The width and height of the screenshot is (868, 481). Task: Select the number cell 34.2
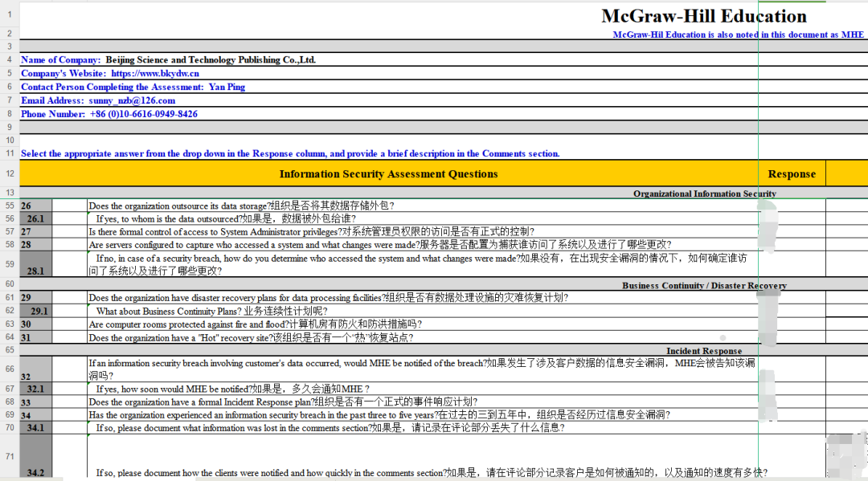pyautogui.click(x=36, y=456)
